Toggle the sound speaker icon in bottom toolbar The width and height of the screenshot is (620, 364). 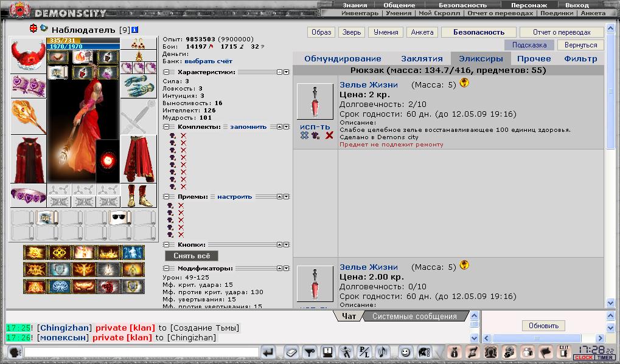(x=382, y=352)
